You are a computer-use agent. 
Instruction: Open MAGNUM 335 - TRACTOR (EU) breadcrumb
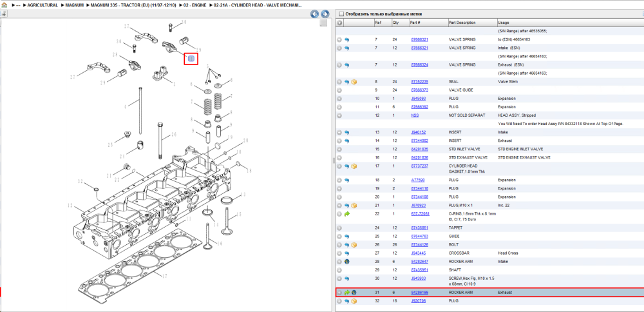point(135,5)
